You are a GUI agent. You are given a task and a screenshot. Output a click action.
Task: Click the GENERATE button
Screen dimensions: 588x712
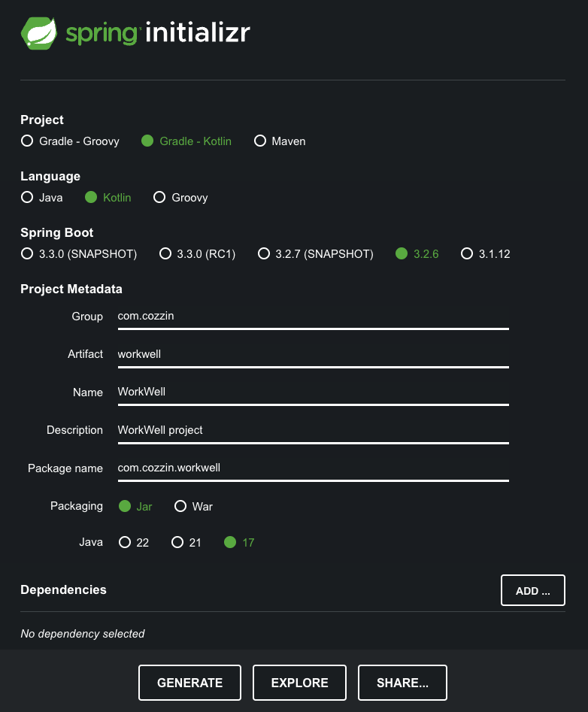coord(189,683)
